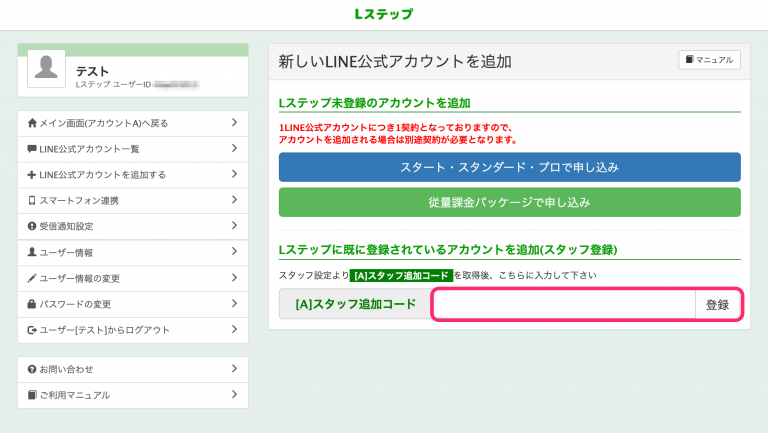Click the question mark icon for お問い合わせ
This screenshot has height=433, width=768.
(x=32, y=369)
